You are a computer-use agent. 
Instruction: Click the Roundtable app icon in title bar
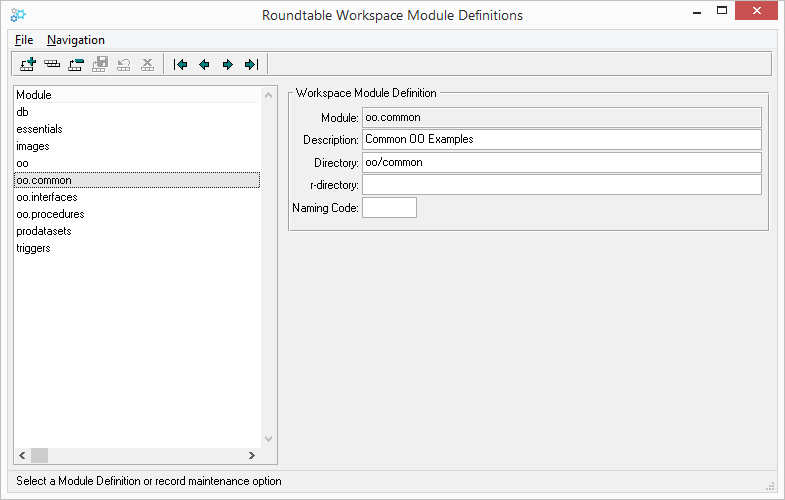(x=18, y=15)
